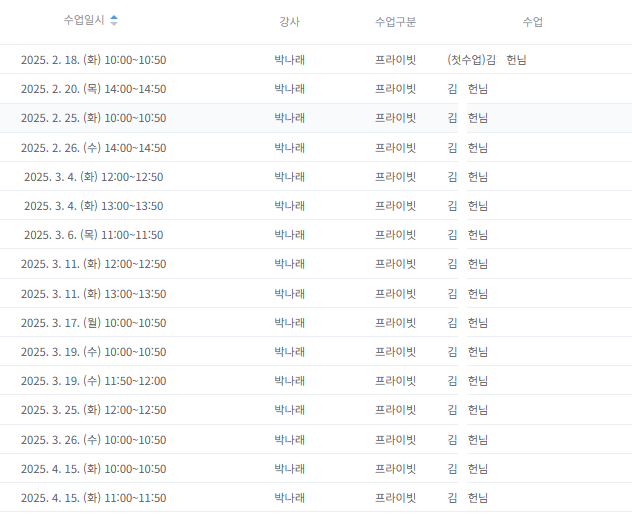Screen dimensions: 632x515
Task: Select date cell 2025. 3. 19. (수) 11:50~12:00
Action: 94,381
